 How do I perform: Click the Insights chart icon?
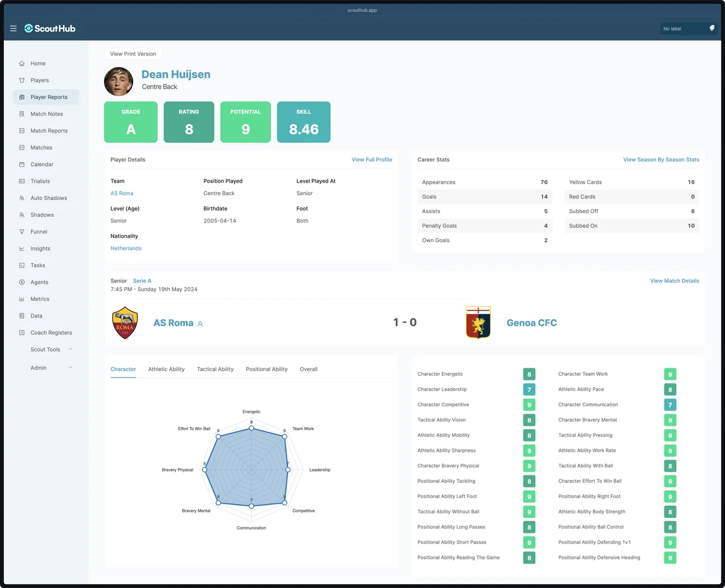click(22, 248)
